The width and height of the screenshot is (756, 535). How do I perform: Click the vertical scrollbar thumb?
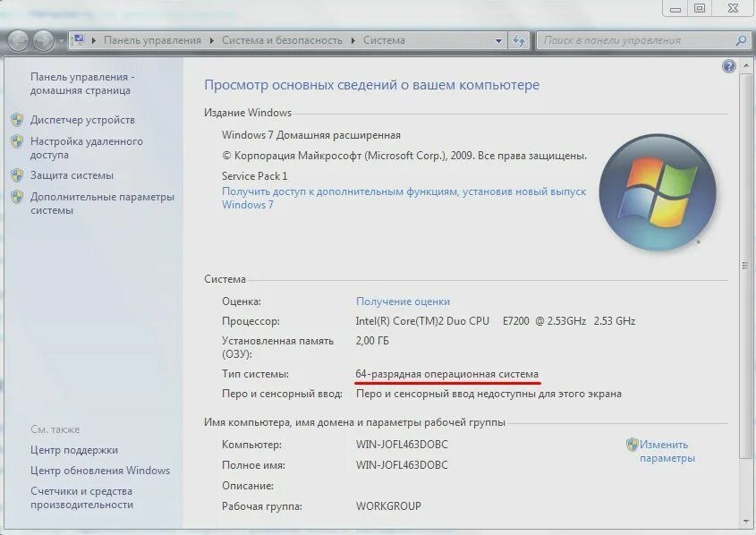tap(745, 265)
